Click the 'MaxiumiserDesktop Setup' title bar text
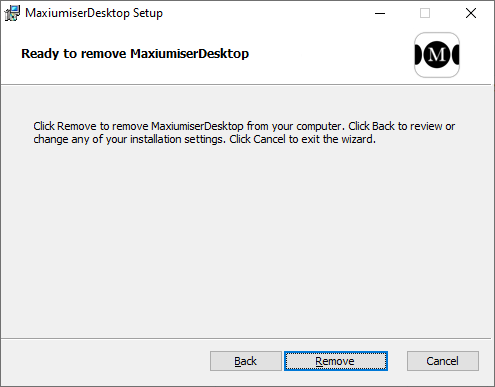The height and width of the screenshot is (387, 495). click(94, 13)
